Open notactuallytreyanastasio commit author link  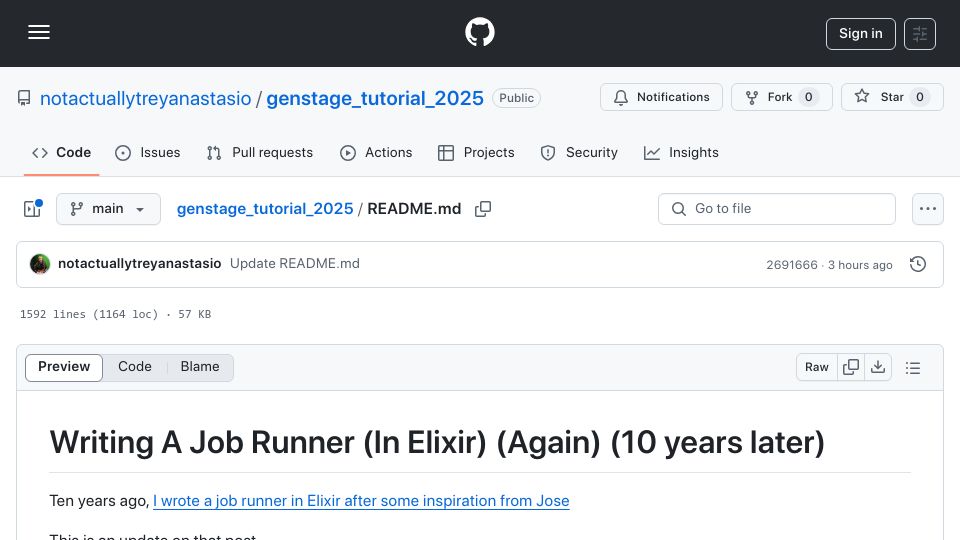[140, 263]
